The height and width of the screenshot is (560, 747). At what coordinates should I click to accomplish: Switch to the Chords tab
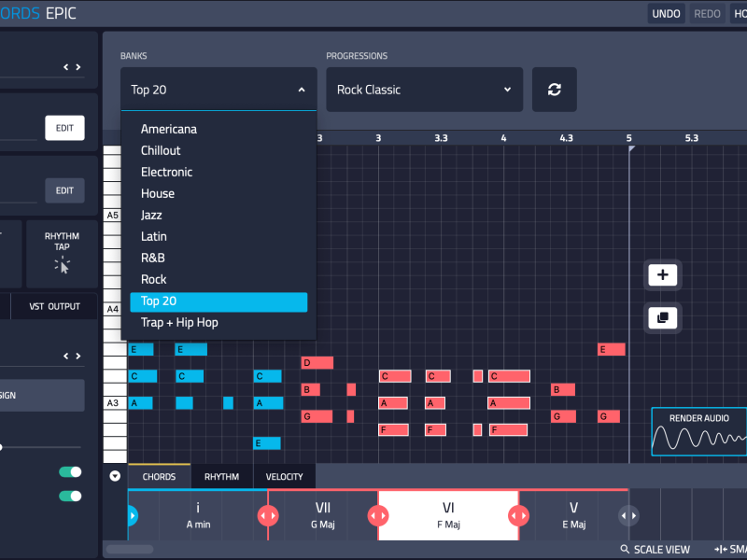(x=159, y=476)
